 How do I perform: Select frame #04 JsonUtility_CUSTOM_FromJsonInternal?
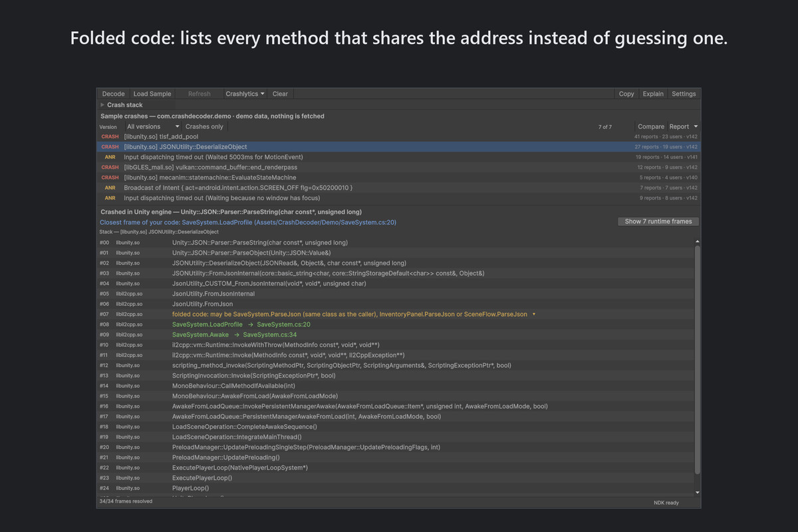click(x=396, y=283)
